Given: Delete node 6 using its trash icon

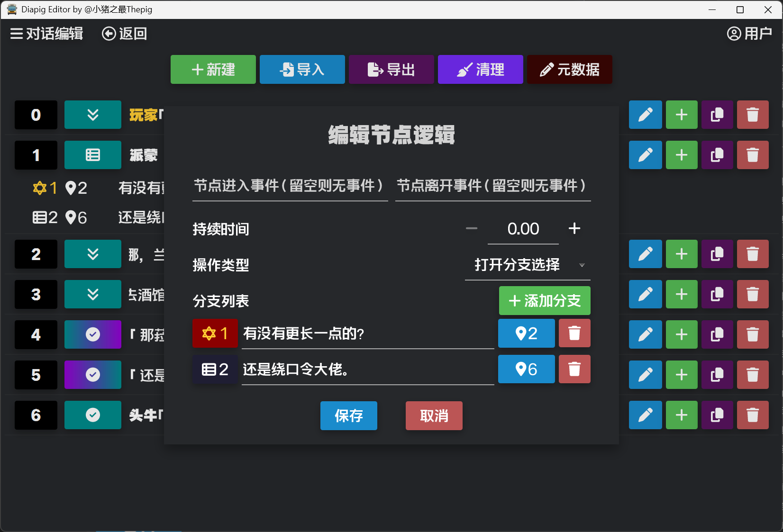Looking at the screenshot, I should tap(752, 415).
